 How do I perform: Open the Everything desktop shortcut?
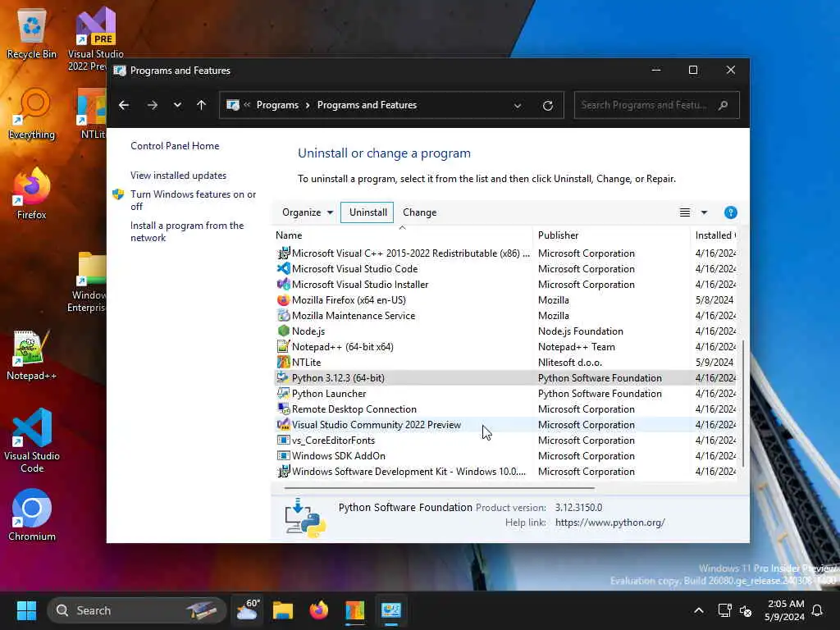point(32,113)
